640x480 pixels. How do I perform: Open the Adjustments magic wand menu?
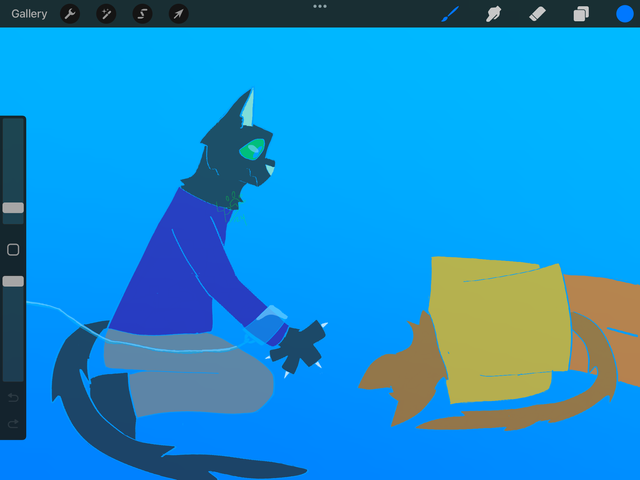click(106, 14)
